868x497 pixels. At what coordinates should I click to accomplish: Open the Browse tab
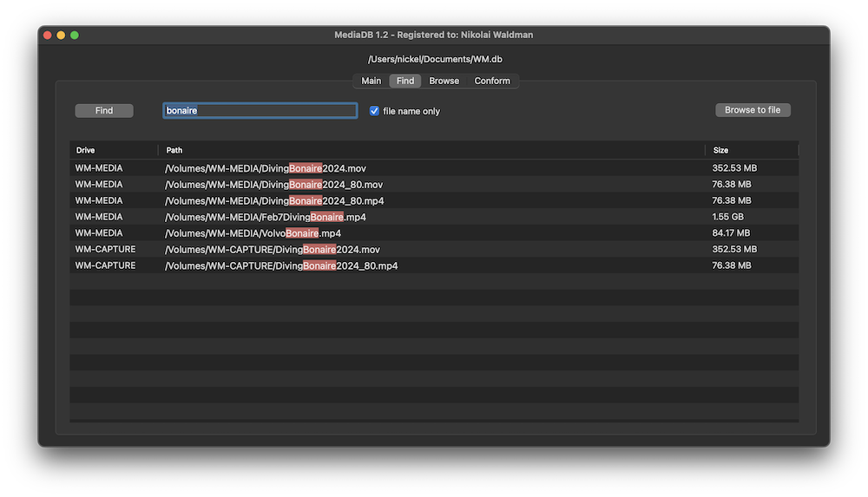[444, 81]
